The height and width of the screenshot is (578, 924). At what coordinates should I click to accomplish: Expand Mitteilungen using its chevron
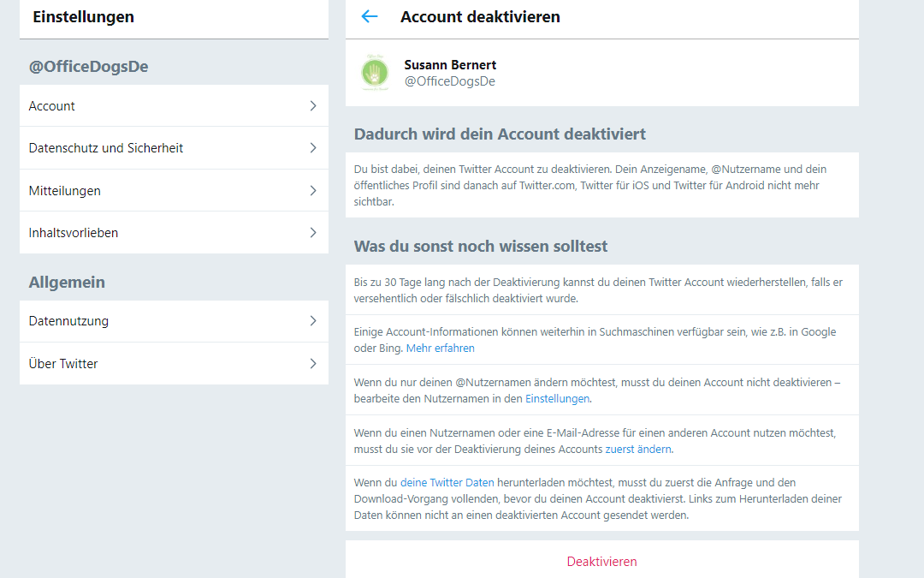pos(313,190)
